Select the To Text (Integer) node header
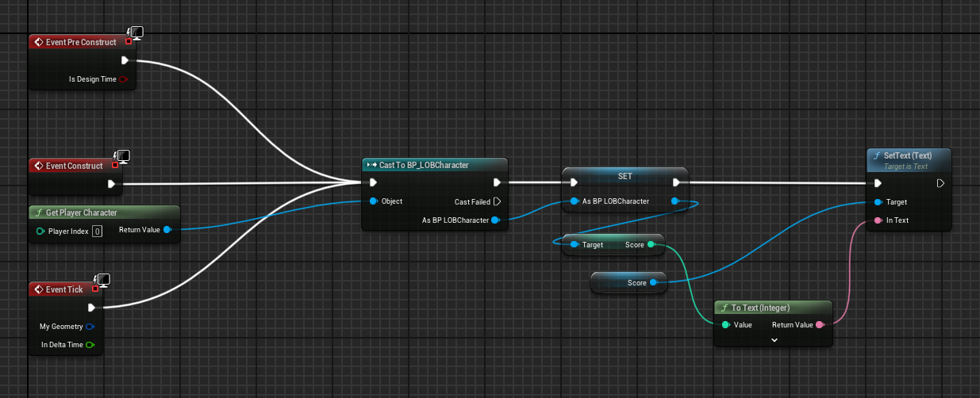980x398 pixels. 773,308
